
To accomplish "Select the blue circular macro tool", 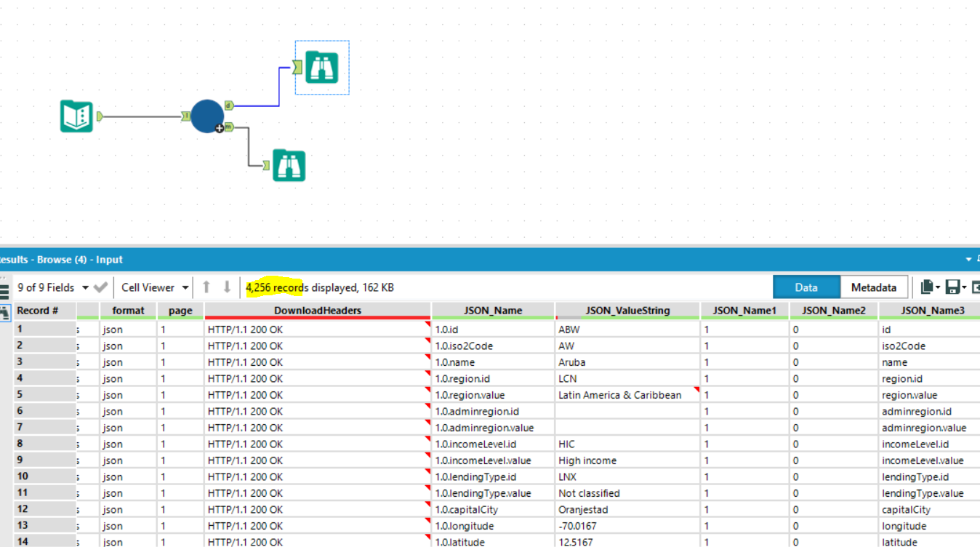I will [207, 116].
